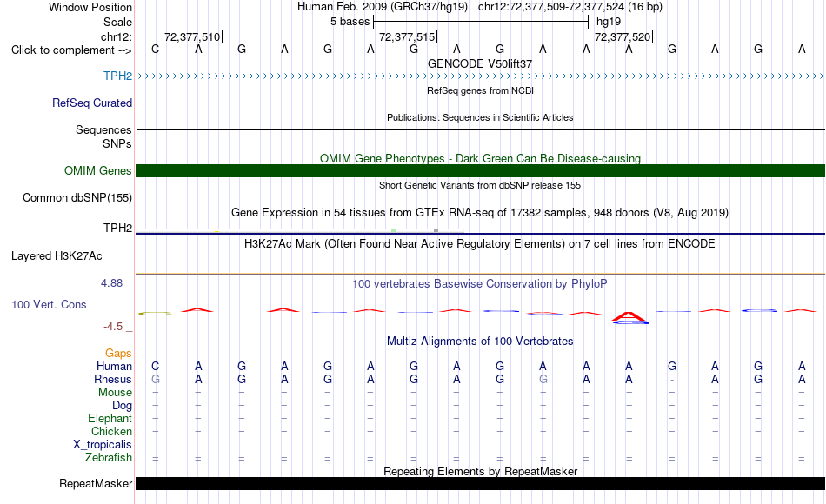This screenshot has height=504, width=826.
Task: Click the Layered H3K27Ac track label
Action: (57, 256)
